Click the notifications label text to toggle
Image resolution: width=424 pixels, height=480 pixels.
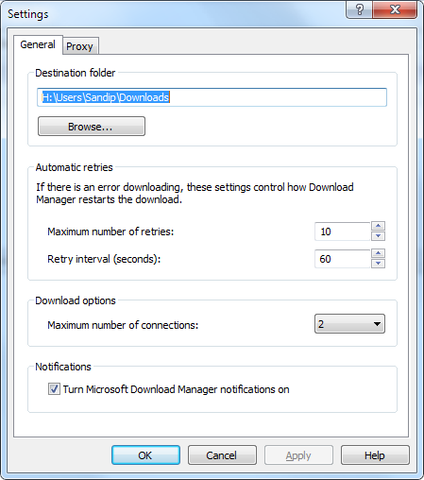(176, 389)
